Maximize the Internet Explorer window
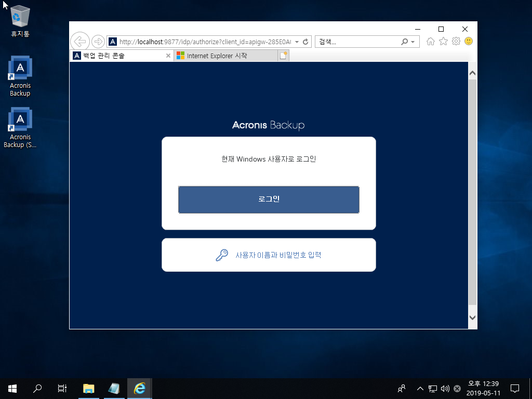This screenshot has height=399, width=532. click(x=441, y=29)
